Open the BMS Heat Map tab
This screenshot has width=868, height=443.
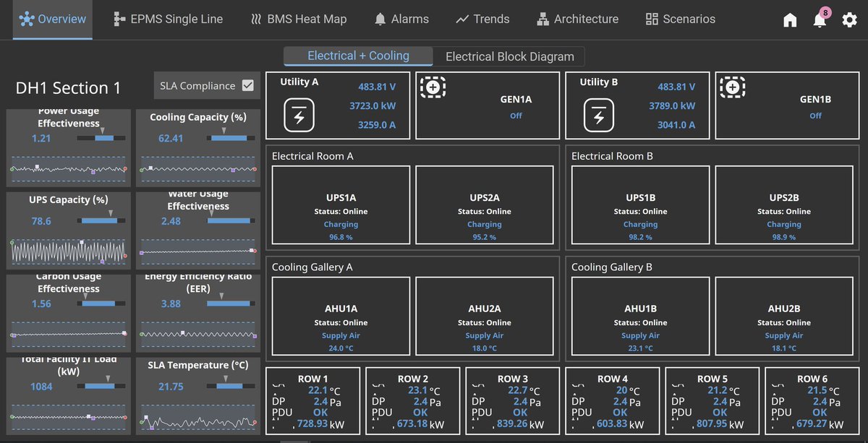pos(299,20)
